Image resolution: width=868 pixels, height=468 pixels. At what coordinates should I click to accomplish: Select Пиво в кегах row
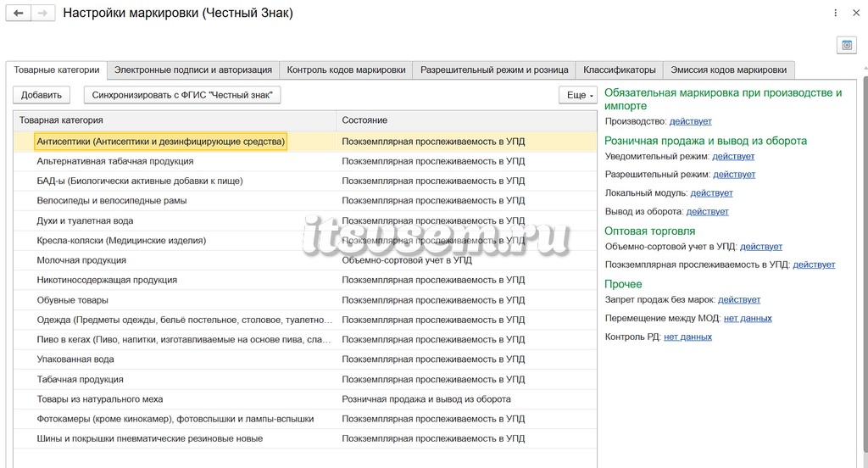pos(305,339)
